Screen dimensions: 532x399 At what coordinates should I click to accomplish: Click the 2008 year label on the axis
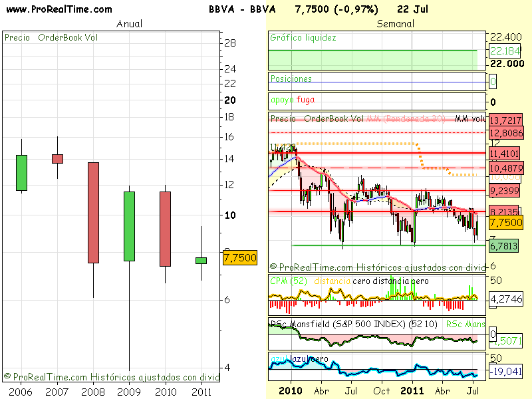coord(93,392)
